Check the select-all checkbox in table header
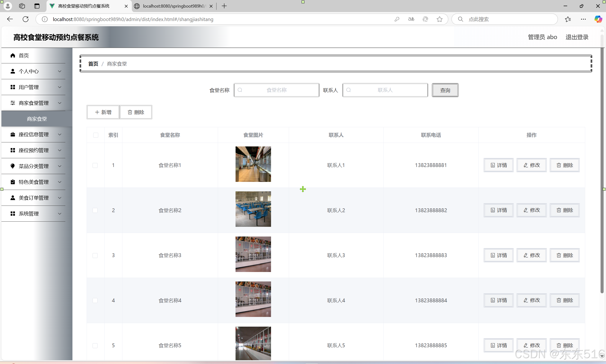 tap(96, 135)
